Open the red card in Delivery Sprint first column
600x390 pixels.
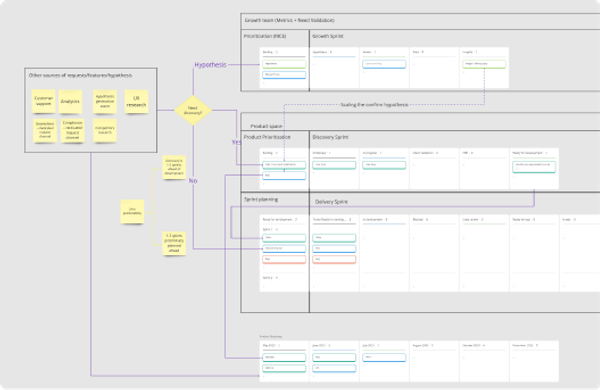pos(334,259)
